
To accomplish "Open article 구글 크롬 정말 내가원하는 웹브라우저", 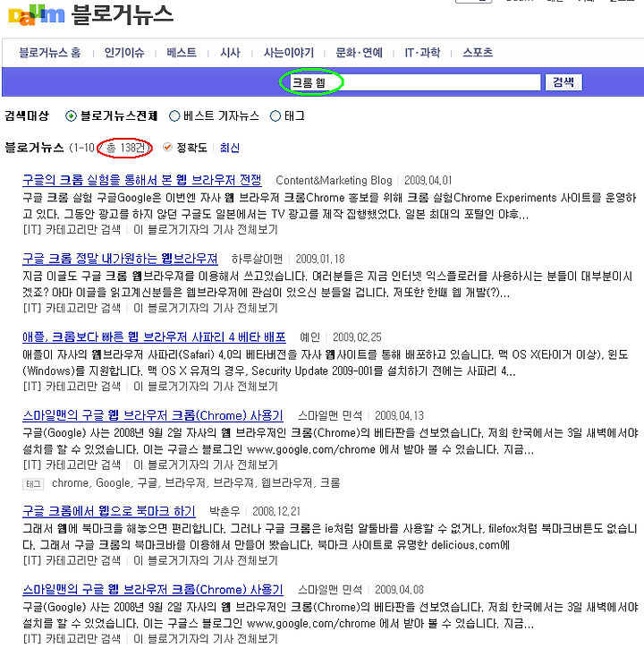I will pos(120,259).
